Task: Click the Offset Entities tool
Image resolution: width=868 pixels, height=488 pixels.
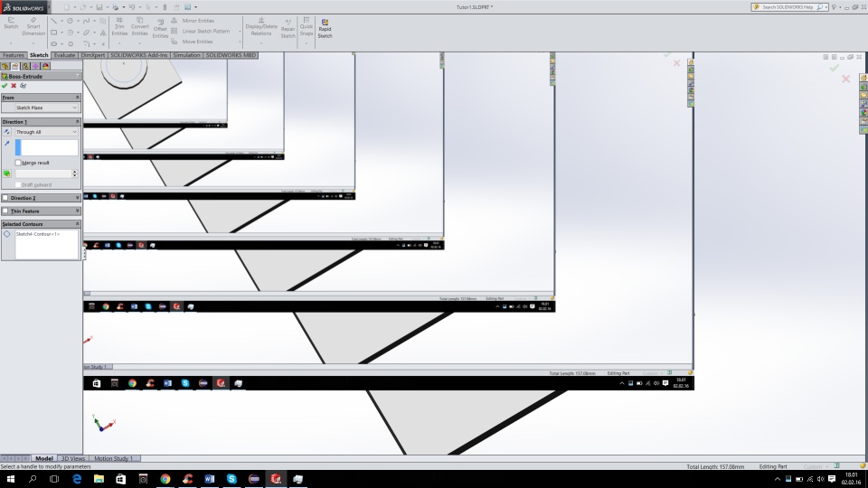Action: click(x=160, y=29)
